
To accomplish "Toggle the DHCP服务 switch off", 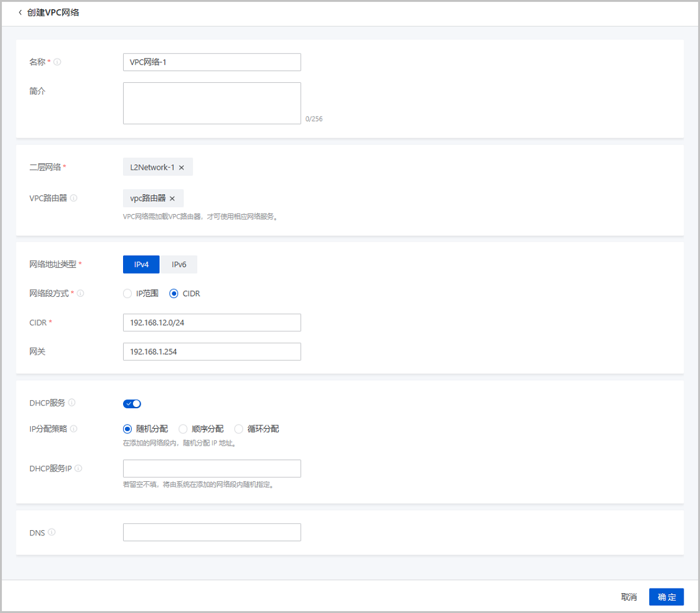I will 132,404.
